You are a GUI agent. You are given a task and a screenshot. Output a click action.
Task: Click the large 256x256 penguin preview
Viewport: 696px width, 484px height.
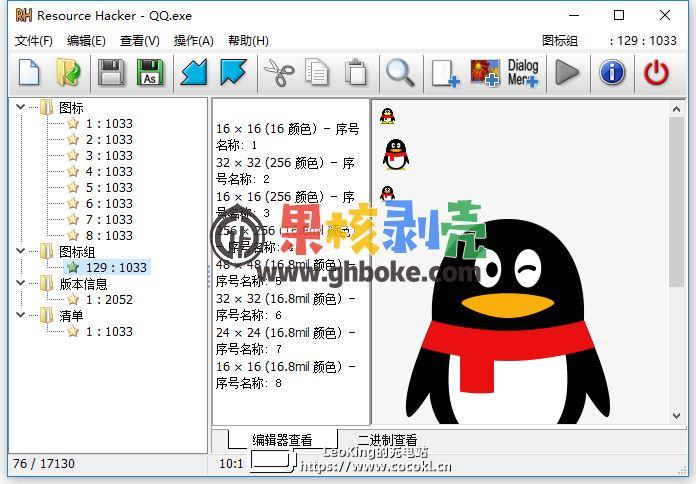click(x=507, y=321)
